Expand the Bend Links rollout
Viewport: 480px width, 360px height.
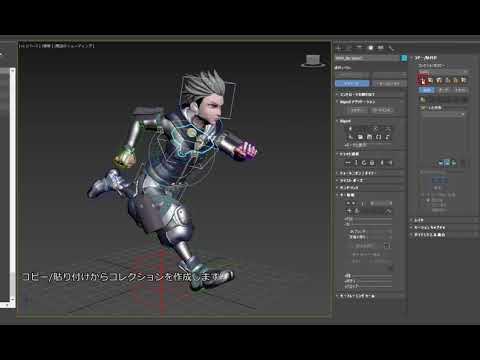tap(369, 188)
